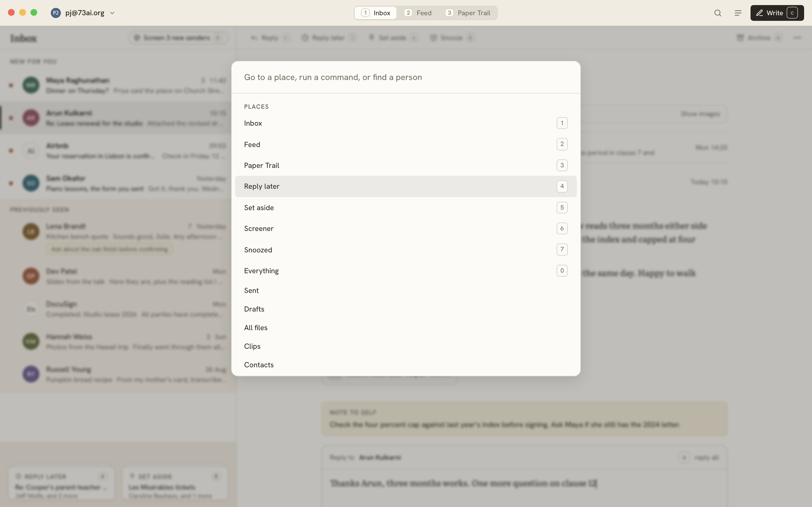Image resolution: width=812 pixels, height=507 pixels.
Task: Click the PJ account avatar
Action: [56, 13]
